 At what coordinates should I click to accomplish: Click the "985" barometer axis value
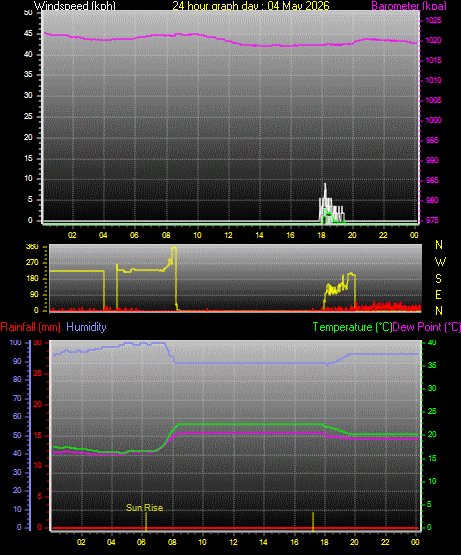tap(432, 180)
